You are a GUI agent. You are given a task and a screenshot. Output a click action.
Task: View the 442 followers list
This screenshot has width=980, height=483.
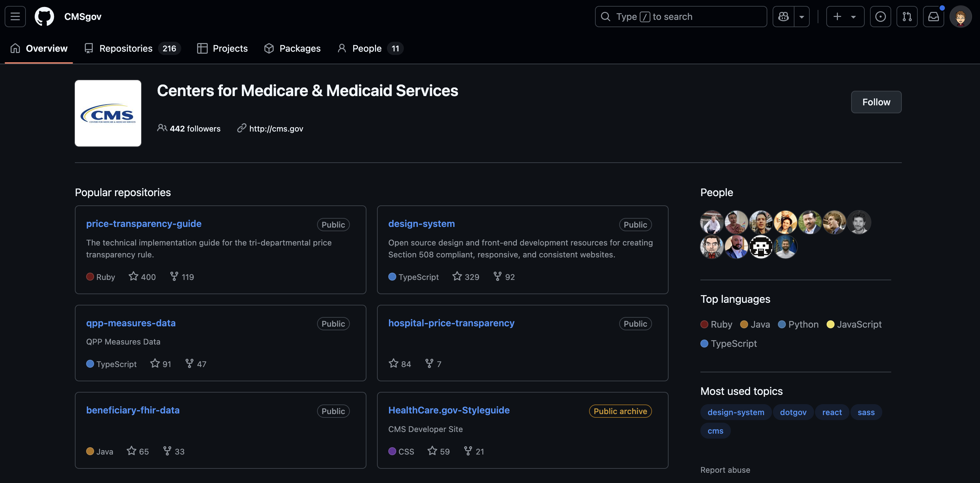tap(189, 129)
